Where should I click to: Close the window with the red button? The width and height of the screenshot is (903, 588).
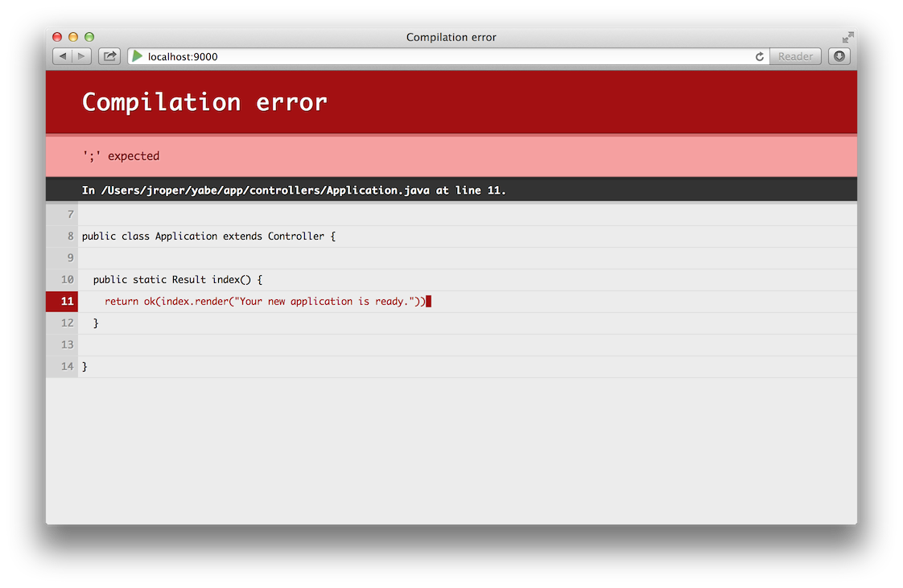coord(57,37)
